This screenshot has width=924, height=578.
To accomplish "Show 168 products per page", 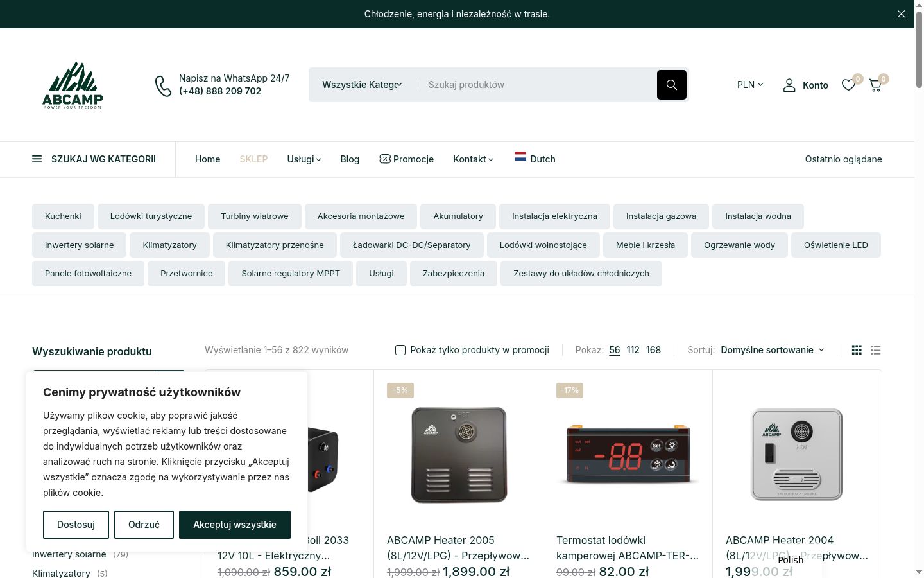I will pos(653,350).
